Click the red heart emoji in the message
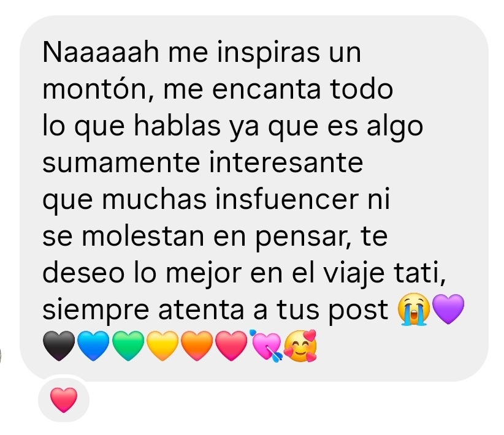Viewport: 504px width, 435px height. (x=231, y=346)
